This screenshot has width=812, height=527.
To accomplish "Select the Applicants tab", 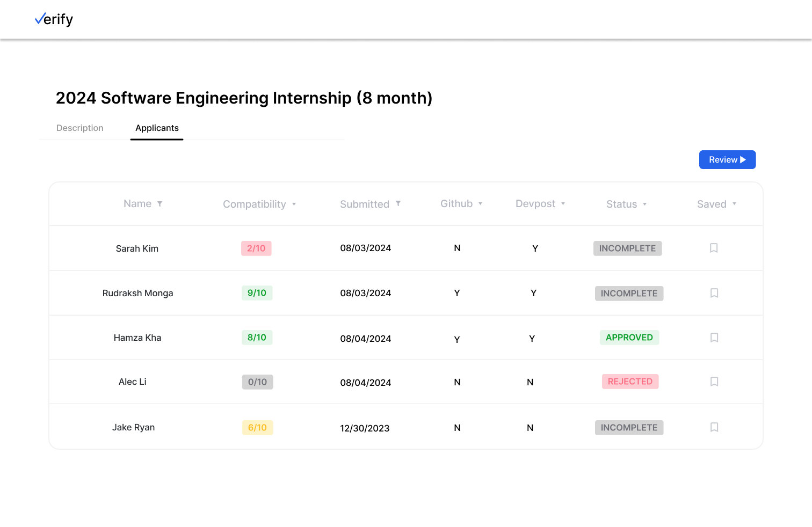I will click(157, 128).
